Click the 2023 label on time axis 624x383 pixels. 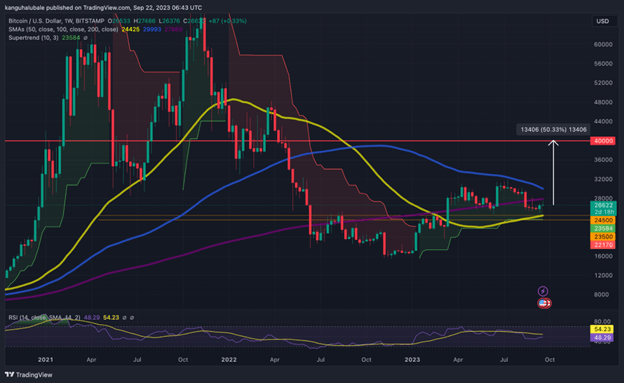tap(412, 360)
